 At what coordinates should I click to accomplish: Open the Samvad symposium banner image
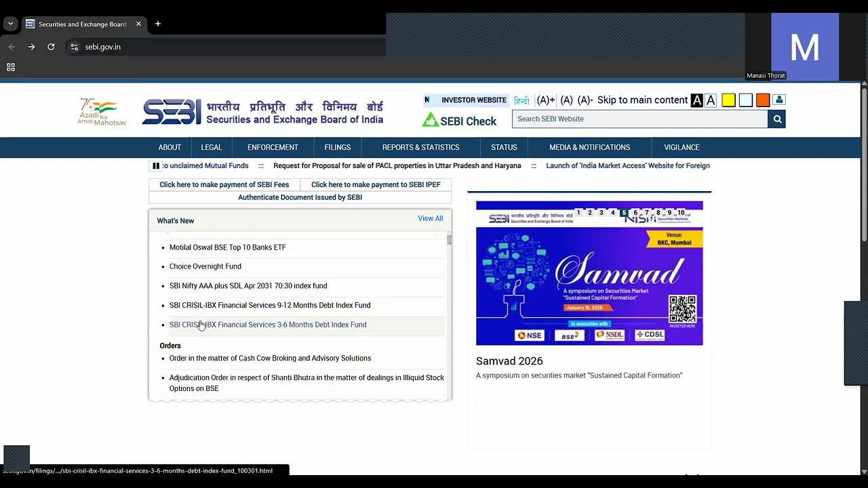589,273
